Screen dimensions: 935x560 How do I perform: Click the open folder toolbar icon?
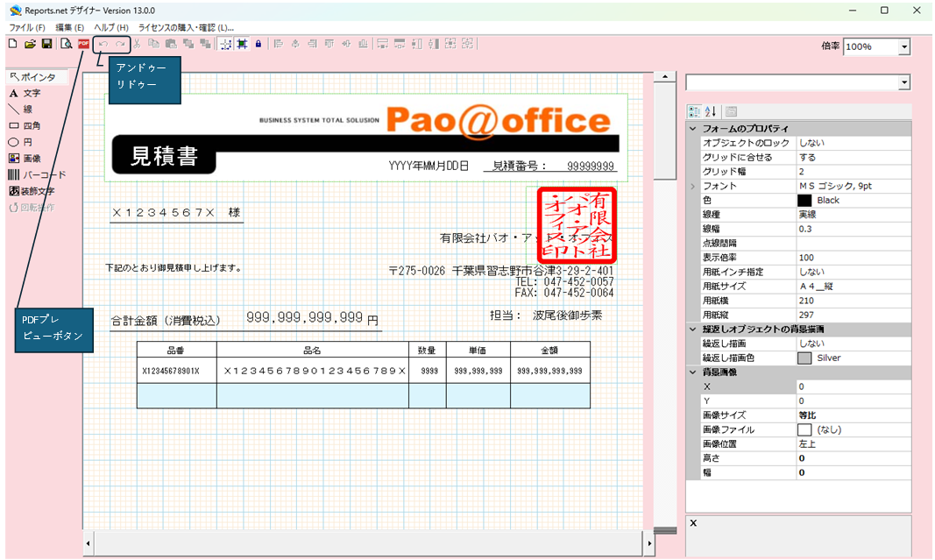pos(30,44)
